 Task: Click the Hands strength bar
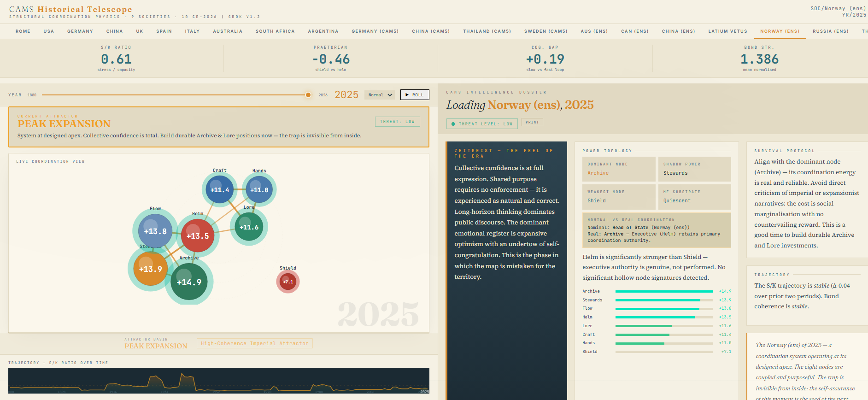pos(664,343)
